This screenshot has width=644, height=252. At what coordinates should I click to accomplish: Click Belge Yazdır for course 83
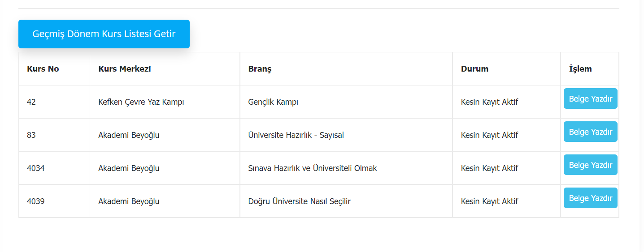tap(590, 132)
